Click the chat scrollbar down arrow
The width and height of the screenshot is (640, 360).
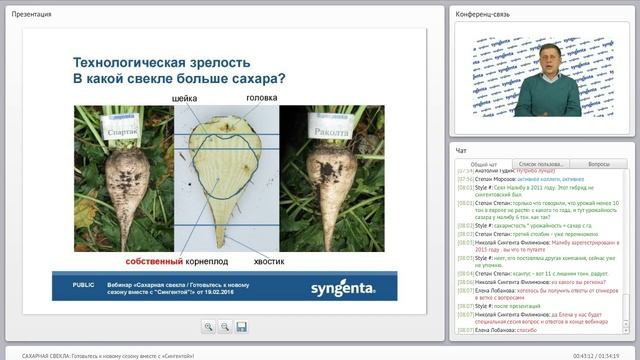(626, 331)
